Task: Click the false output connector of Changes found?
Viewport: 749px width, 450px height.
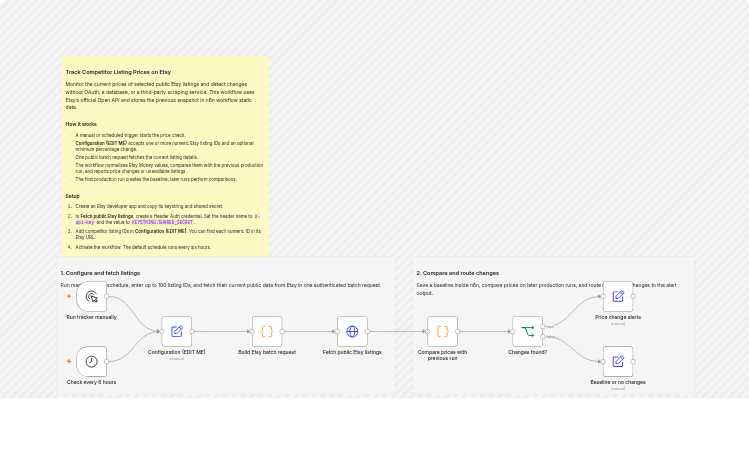Action: tap(543, 336)
